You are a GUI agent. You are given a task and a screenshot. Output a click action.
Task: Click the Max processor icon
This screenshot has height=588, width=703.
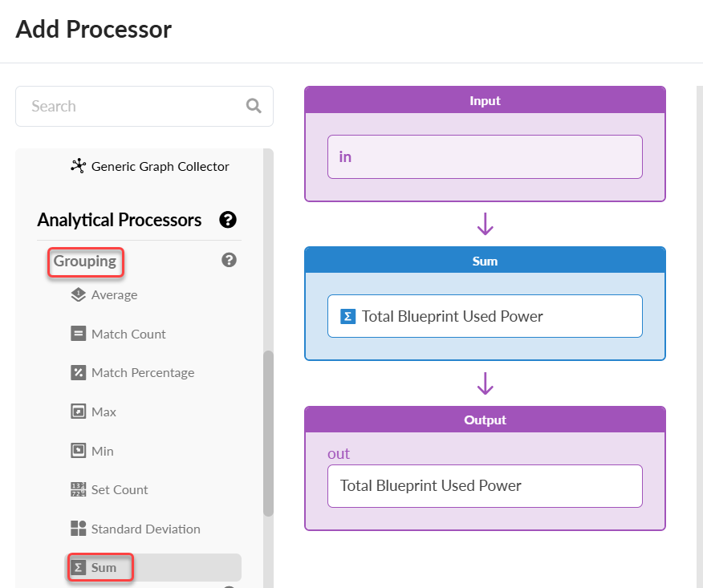click(x=78, y=412)
